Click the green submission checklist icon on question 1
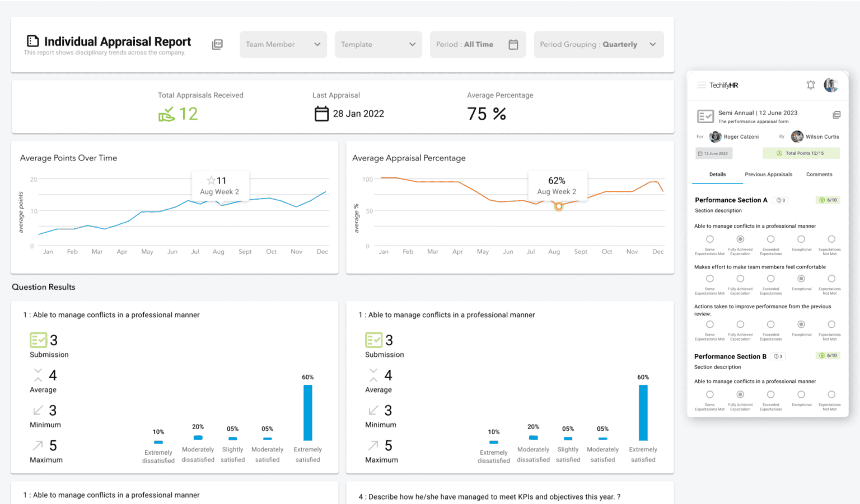Screen dimensions: 860x504 click(37, 340)
